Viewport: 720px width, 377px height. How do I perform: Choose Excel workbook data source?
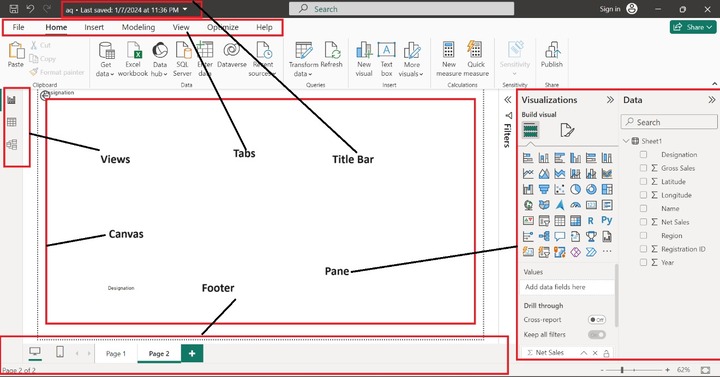(133, 59)
